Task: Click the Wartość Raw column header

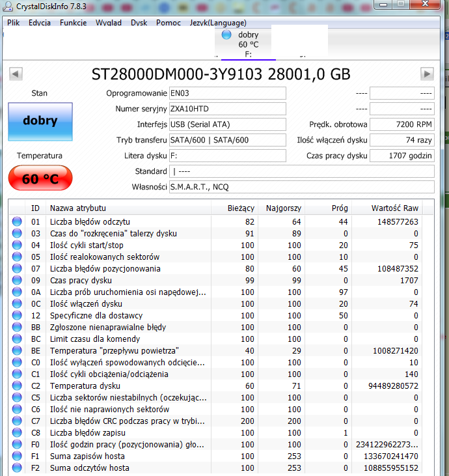Action: (x=387, y=208)
